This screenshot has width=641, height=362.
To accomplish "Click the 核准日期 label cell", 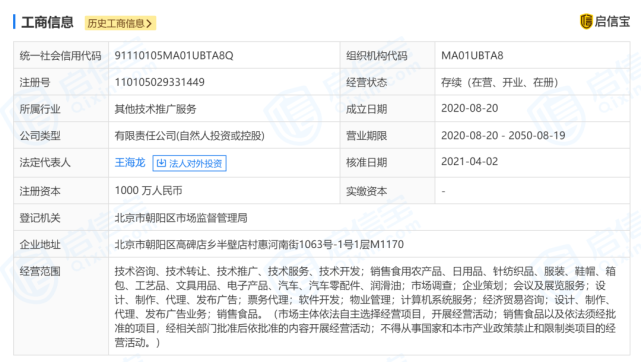I will 387,163.
